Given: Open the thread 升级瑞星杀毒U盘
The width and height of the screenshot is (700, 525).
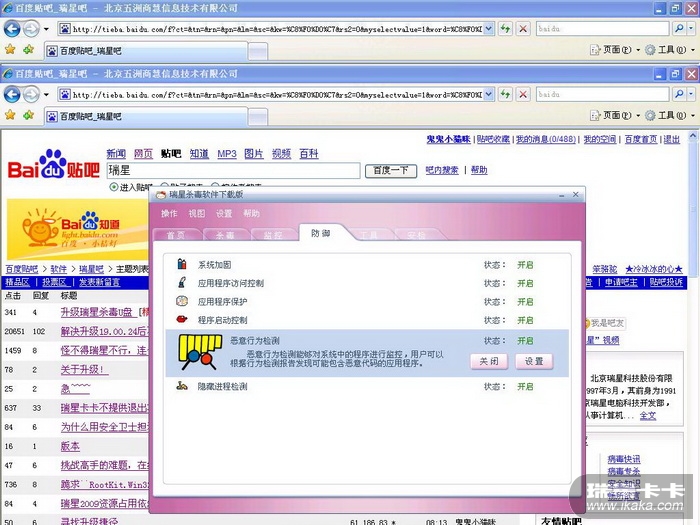Looking at the screenshot, I should pos(96,312).
